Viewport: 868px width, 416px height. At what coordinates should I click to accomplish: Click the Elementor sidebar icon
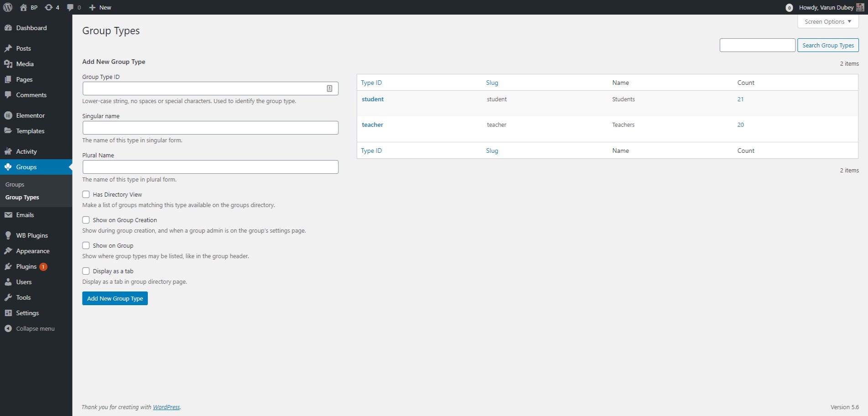pos(8,115)
